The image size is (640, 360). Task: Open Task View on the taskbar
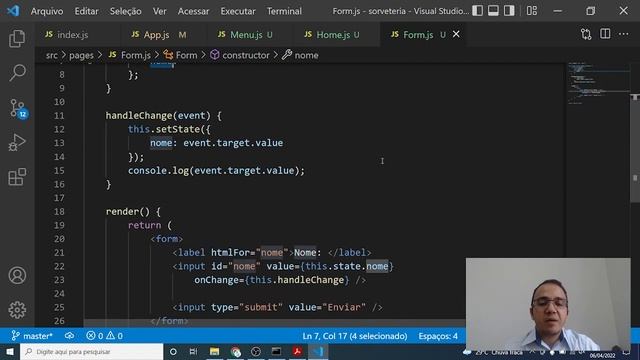(193, 351)
